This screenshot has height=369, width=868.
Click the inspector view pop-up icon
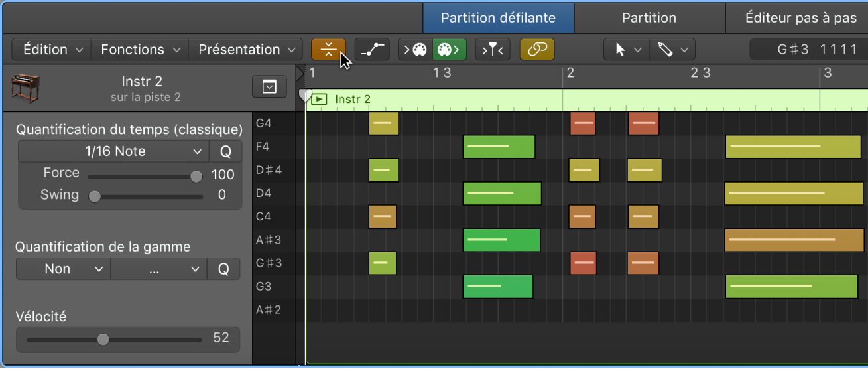pyautogui.click(x=269, y=86)
